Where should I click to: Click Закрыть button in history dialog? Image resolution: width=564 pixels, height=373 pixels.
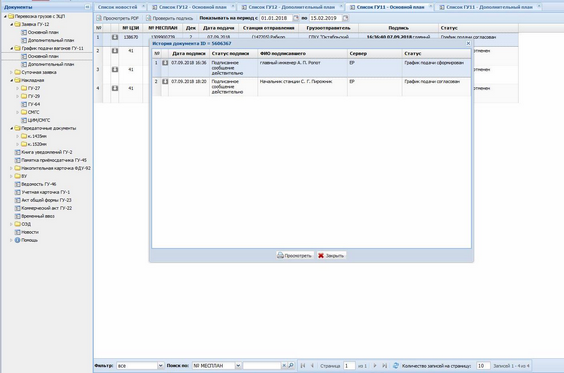[x=331, y=255]
